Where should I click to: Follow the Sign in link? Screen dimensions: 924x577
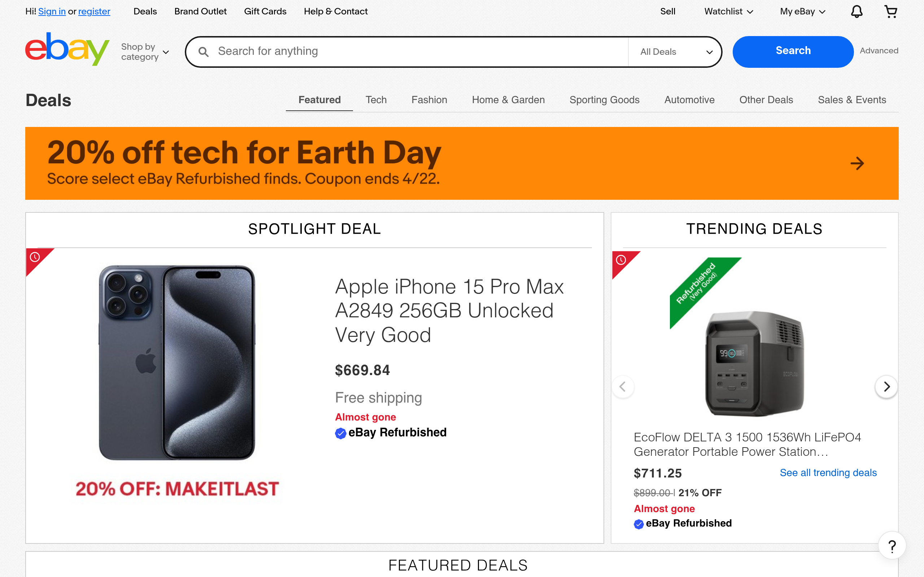click(52, 12)
